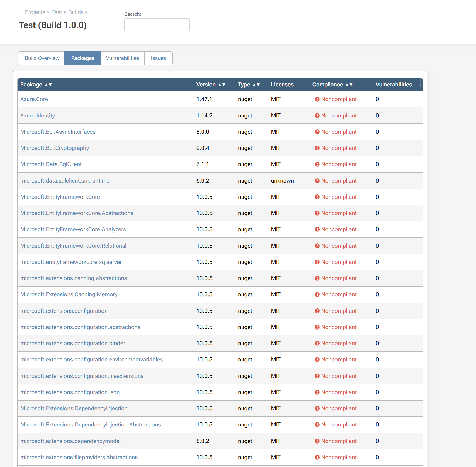Open microsoft.extensions.configuration.abstractions package
Viewport: 476px width, 467px height.
pos(80,327)
